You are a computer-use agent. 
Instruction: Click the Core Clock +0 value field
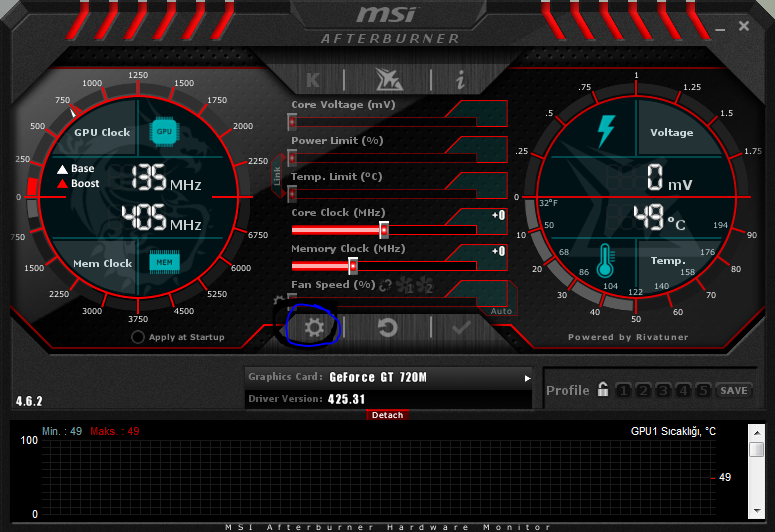pos(499,216)
